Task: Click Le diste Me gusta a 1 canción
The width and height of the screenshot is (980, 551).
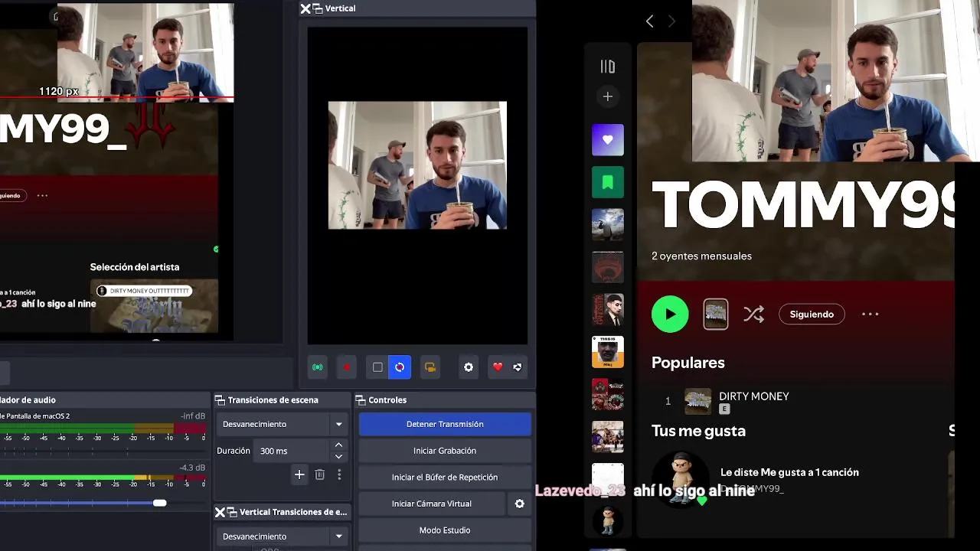Action: pyautogui.click(x=789, y=472)
